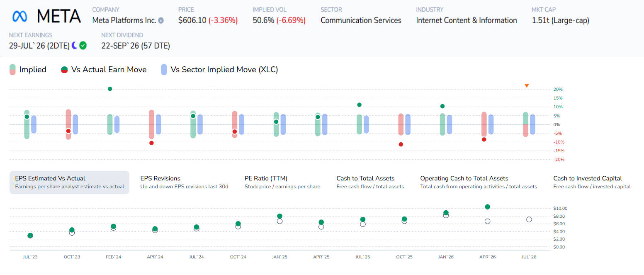Click the 20% upper axis label
Image resolution: width=644 pixels, height=275 pixels.
point(558,89)
